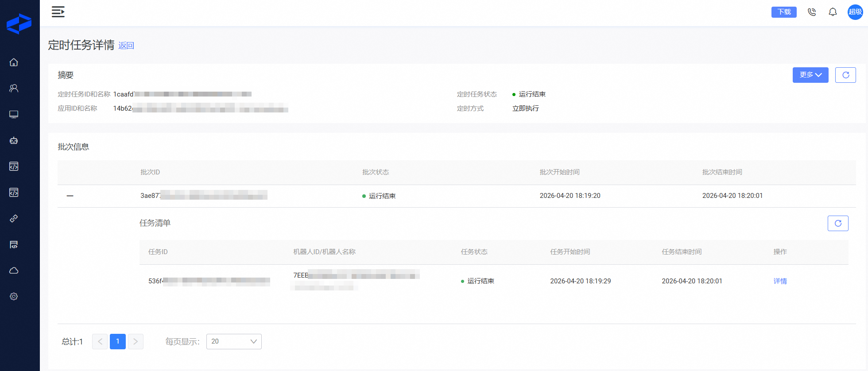Click the 机器人ID/机器人名称 column header

[325, 252]
